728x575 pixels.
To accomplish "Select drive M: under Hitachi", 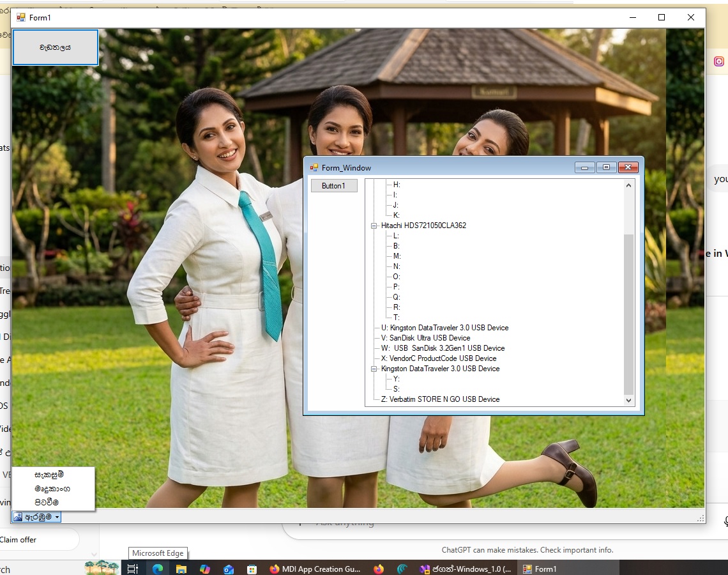I will click(x=397, y=256).
